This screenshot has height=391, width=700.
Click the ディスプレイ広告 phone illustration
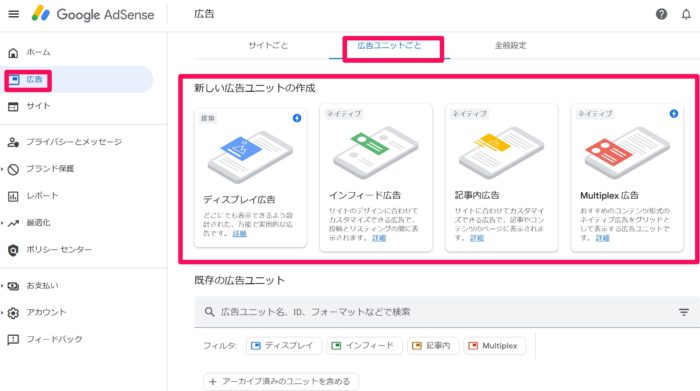coord(250,156)
